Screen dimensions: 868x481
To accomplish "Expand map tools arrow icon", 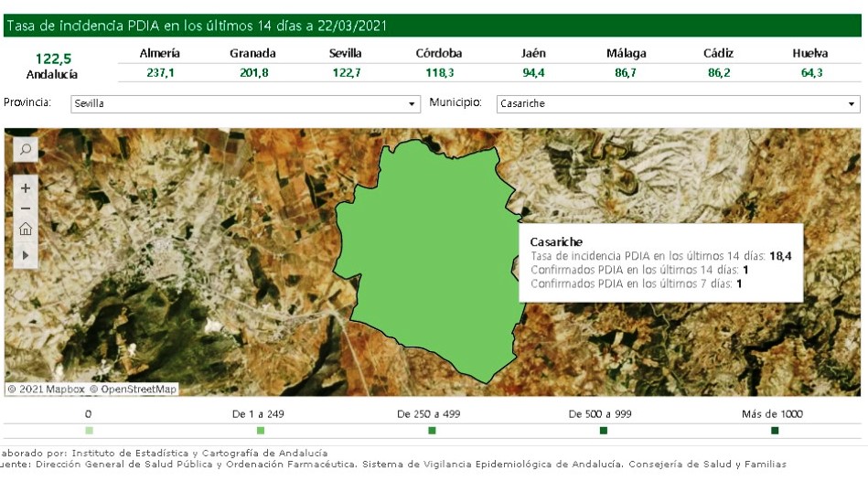I will 26,253.
